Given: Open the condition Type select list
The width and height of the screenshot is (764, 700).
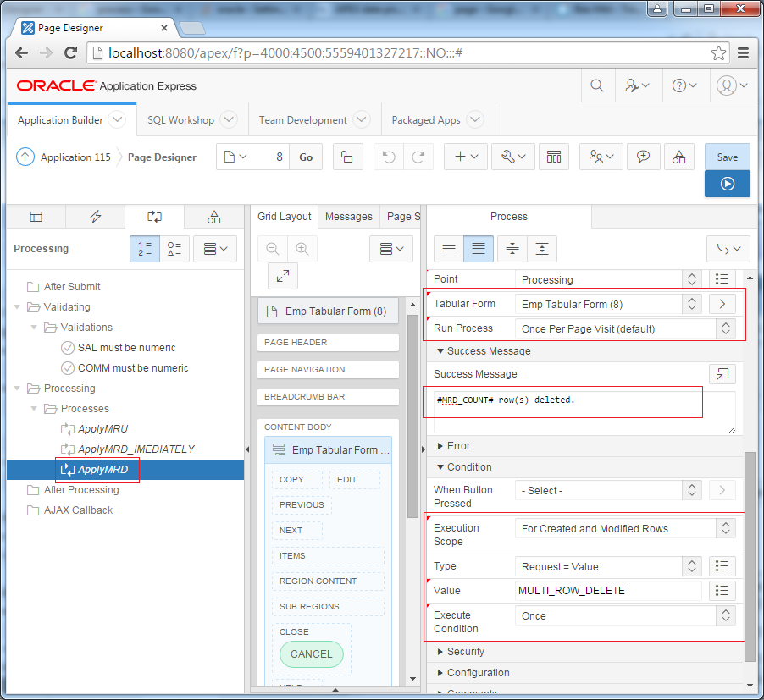Looking at the screenshot, I should click(608, 566).
